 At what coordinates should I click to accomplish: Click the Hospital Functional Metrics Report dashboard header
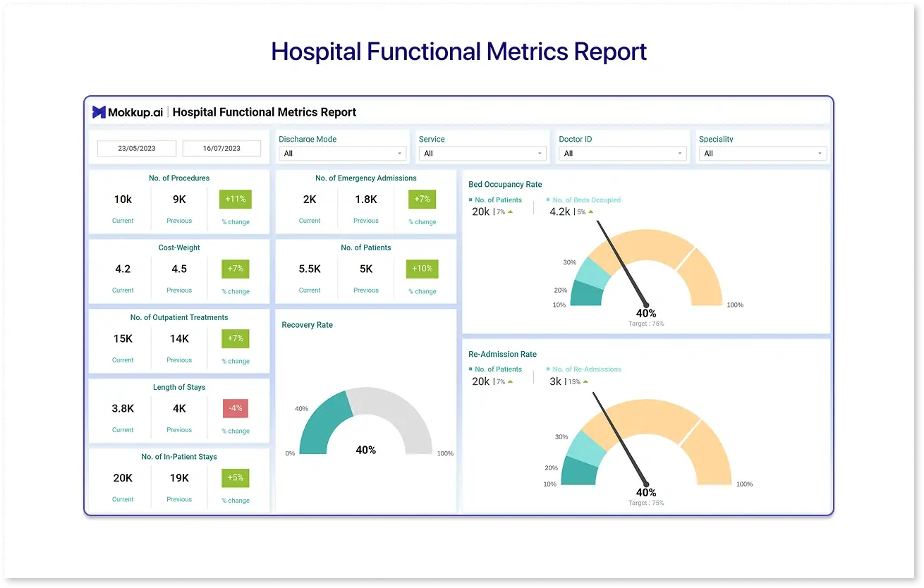click(265, 112)
